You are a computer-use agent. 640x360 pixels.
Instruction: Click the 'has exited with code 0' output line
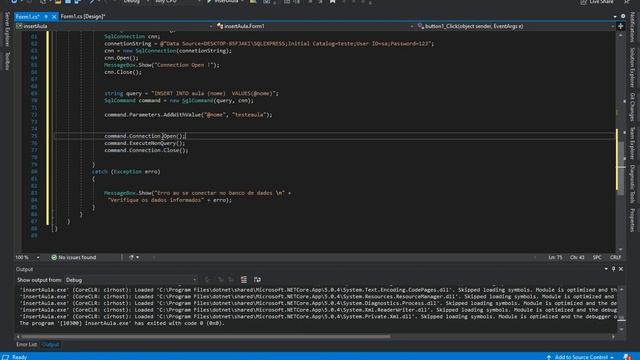click(122, 323)
